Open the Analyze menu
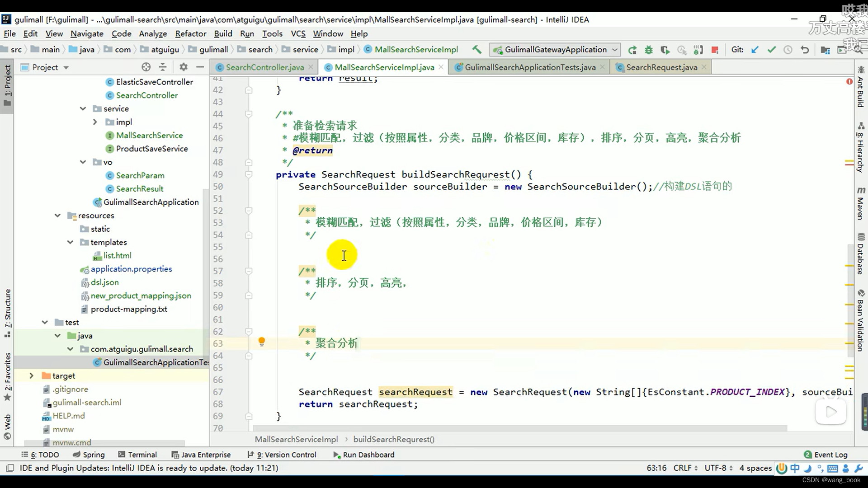 (x=153, y=34)
